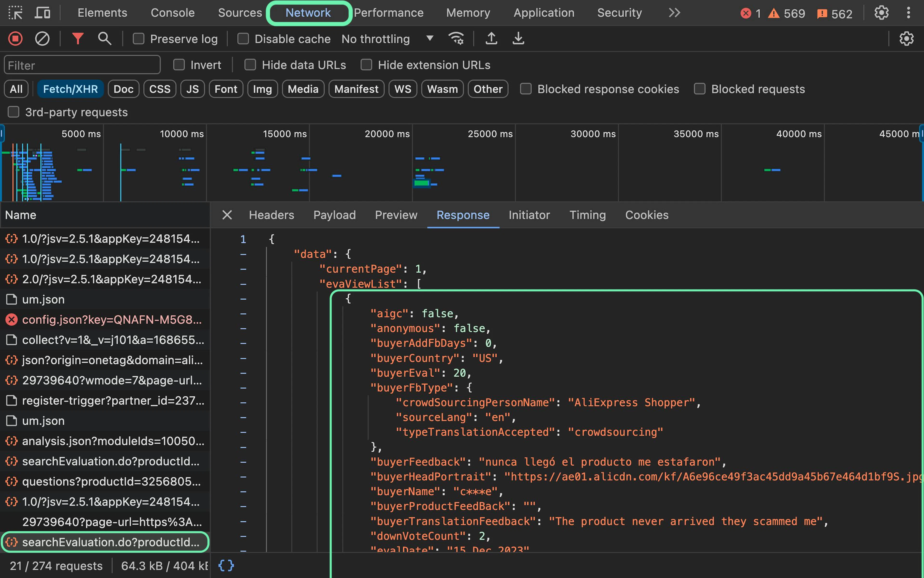The width and height of the screenshot is (924, 578).
Task: Filter requests by Font type
Action: pos(226,89)
